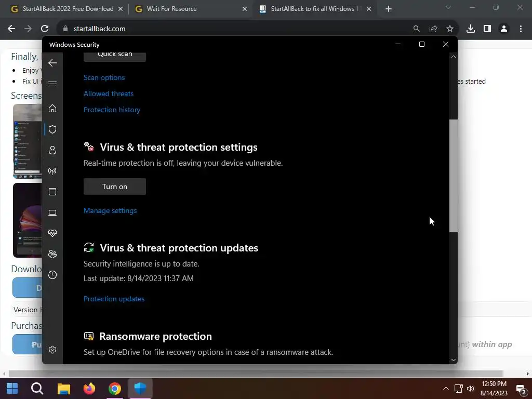Viewport: 532px width, 399px height.
Task: Click Chrome back navigation arrow
Action: (11, 29)
